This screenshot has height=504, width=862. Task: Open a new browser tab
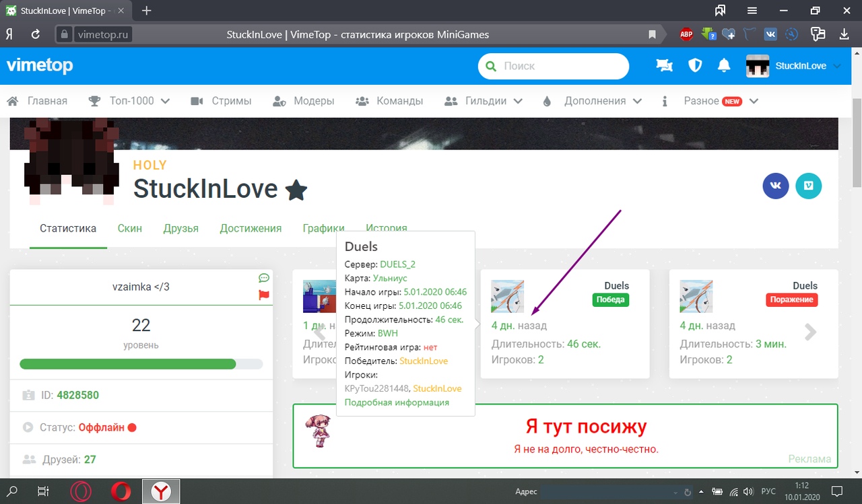coord(147,11)
